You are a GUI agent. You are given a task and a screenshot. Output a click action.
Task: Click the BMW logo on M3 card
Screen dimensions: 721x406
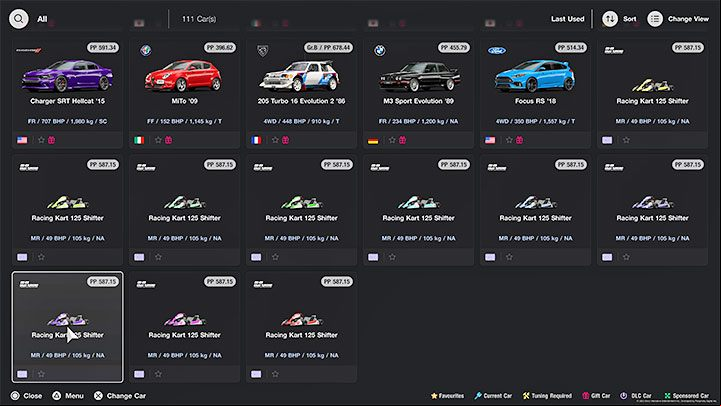coord(380,50)
